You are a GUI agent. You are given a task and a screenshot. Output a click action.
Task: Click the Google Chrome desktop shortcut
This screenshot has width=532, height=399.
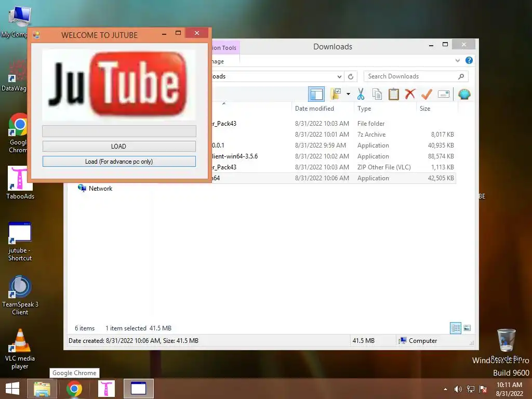[x=18, y=134]
